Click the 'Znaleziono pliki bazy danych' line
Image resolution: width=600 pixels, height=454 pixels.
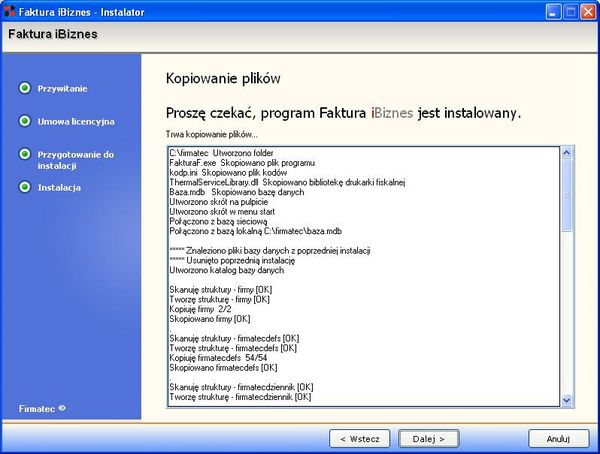click(270, 251)
